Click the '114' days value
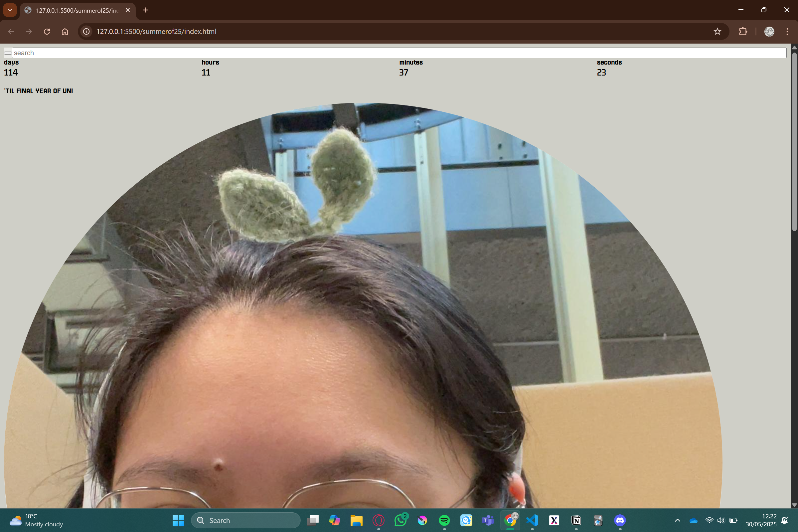 pyautogui.click(x=11, y=73)
